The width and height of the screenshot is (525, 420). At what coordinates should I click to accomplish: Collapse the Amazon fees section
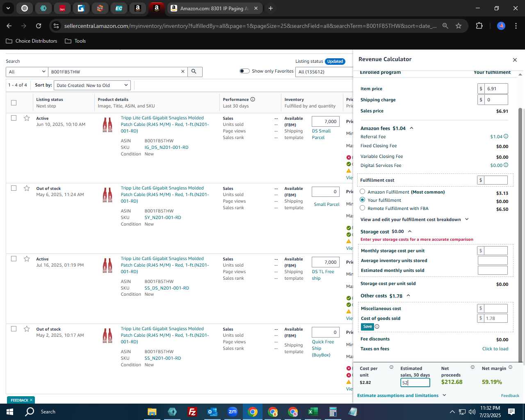pos(411,128)
